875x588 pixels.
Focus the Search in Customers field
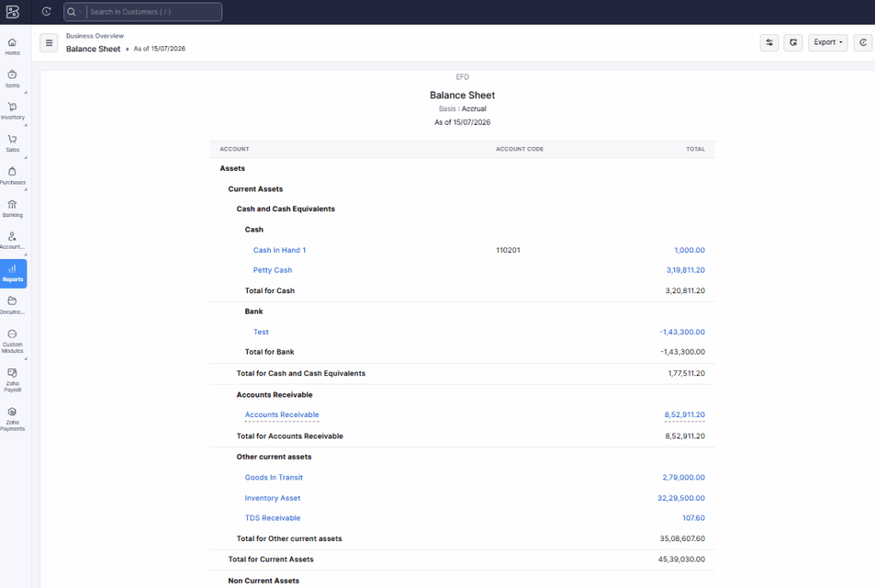[154, 12]
